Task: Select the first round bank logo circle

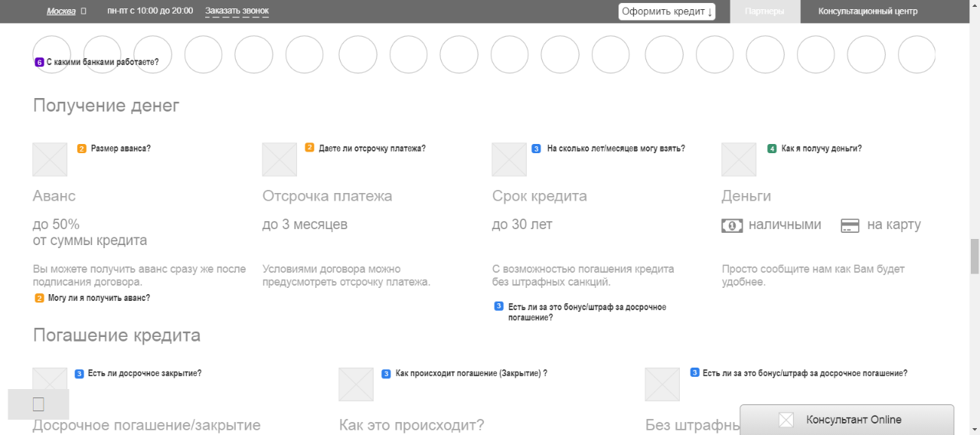Action: [52, 54]
